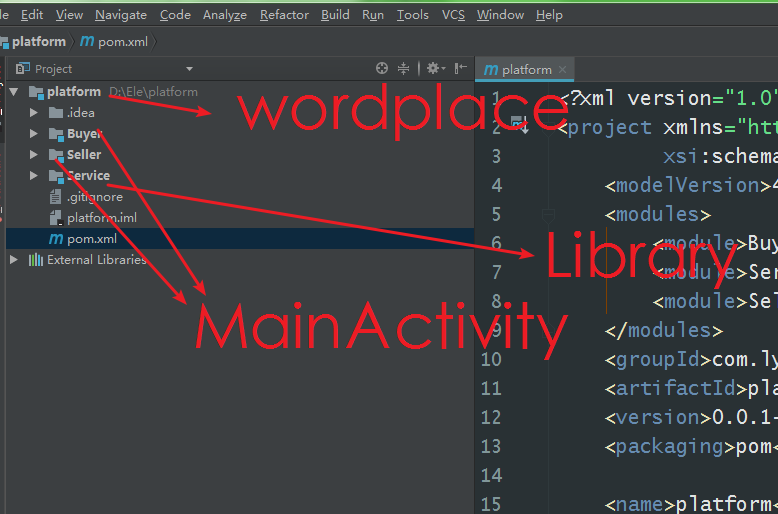
Task: Click the groupId tag on line 10
Action: pos(658,359)
